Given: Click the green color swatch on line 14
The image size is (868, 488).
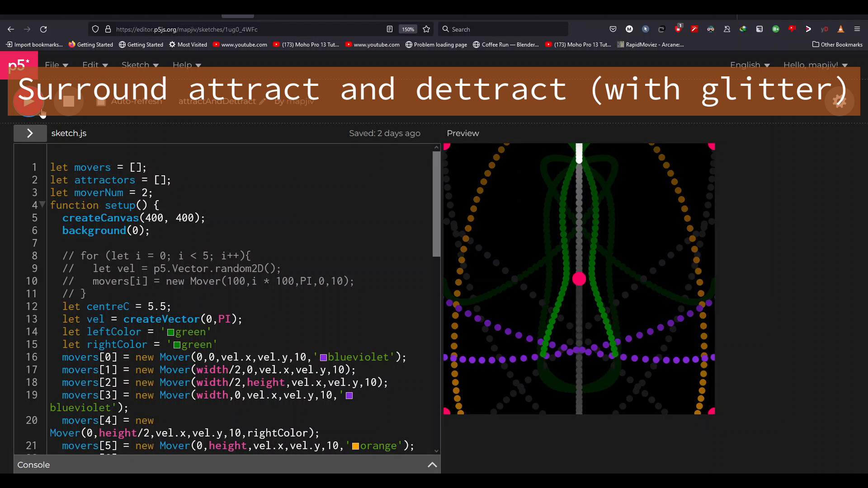Looking at the screenshot, I should [170, 332].
